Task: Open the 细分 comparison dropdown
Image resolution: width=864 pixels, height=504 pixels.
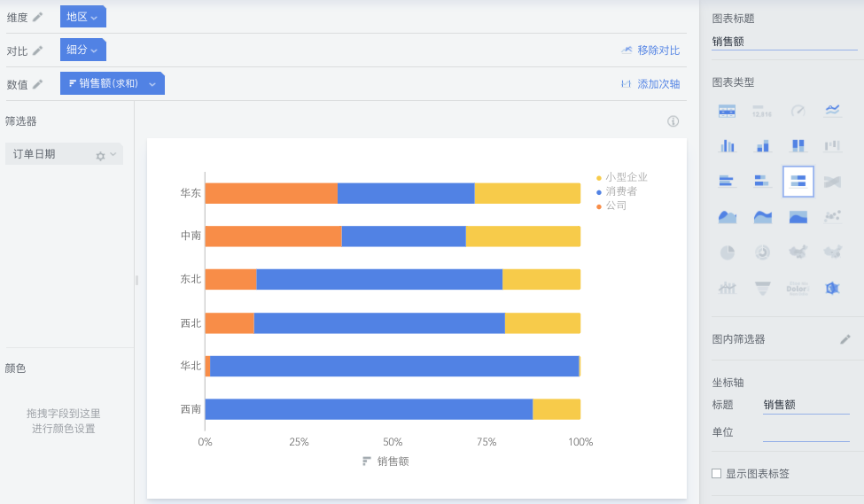Action: 83,50
